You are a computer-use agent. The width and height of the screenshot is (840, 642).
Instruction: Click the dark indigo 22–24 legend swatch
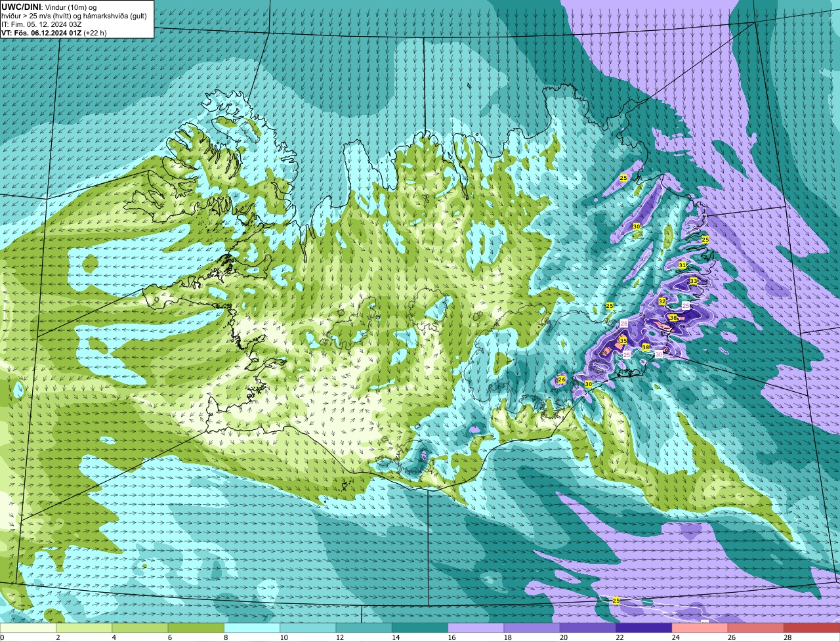644,628
